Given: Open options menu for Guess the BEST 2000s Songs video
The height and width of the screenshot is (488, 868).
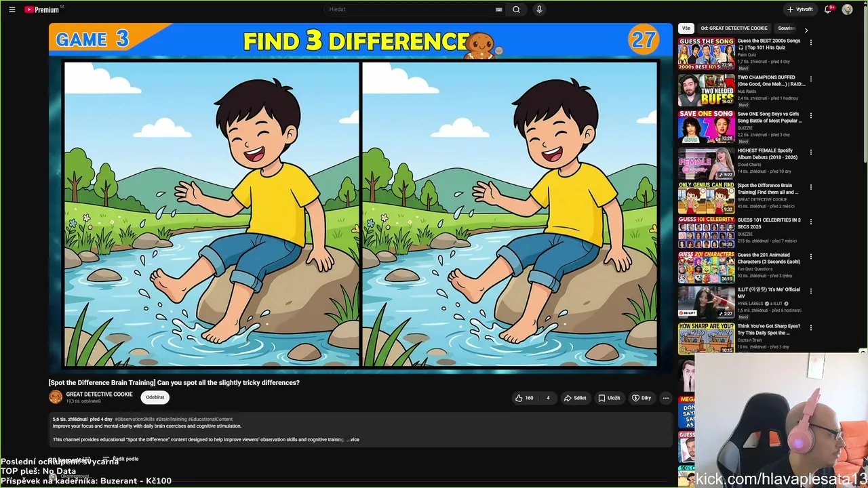Looking at the screenshot, I should pyautogui.click(x=810, y=43).
